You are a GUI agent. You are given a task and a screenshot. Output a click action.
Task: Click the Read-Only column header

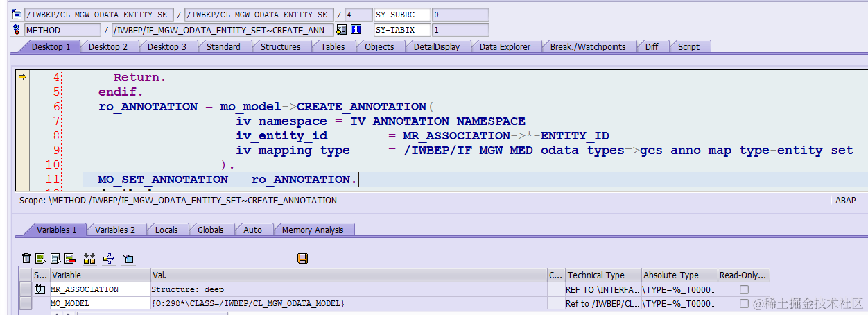pyautogui.click(x=743, y=275)
